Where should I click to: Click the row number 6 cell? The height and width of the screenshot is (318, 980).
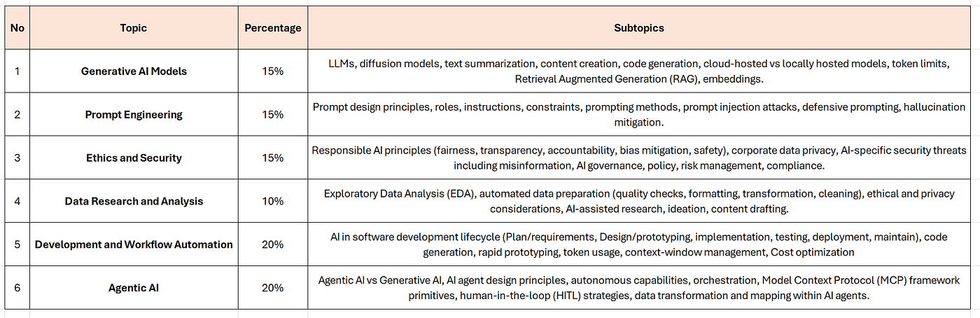tap(17, 288)
